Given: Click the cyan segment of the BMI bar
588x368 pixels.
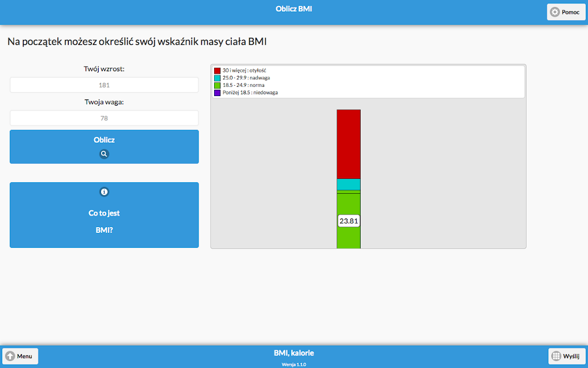Looking at the screenshot, I should click(349, 185).
